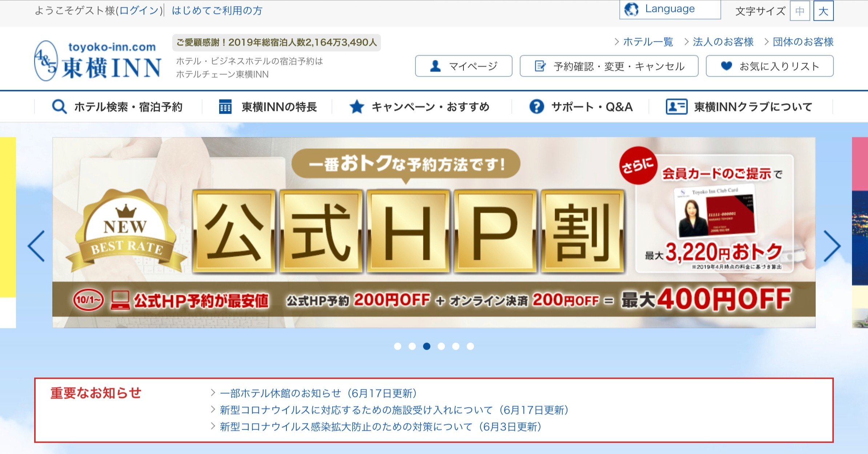Viewport: 868px width, 454px height.
Task: Click the マイページ button
Action: [463, 66]
